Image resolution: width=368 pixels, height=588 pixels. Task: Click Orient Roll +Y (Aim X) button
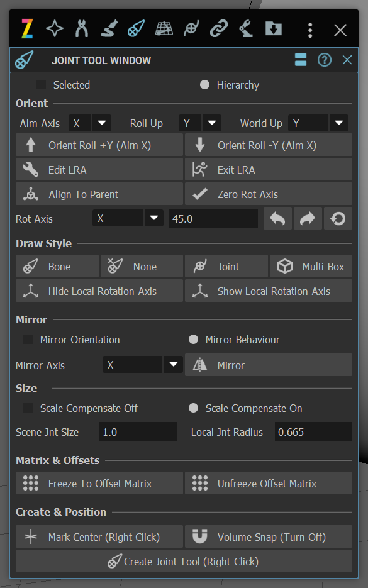click(x=99, y=145)
